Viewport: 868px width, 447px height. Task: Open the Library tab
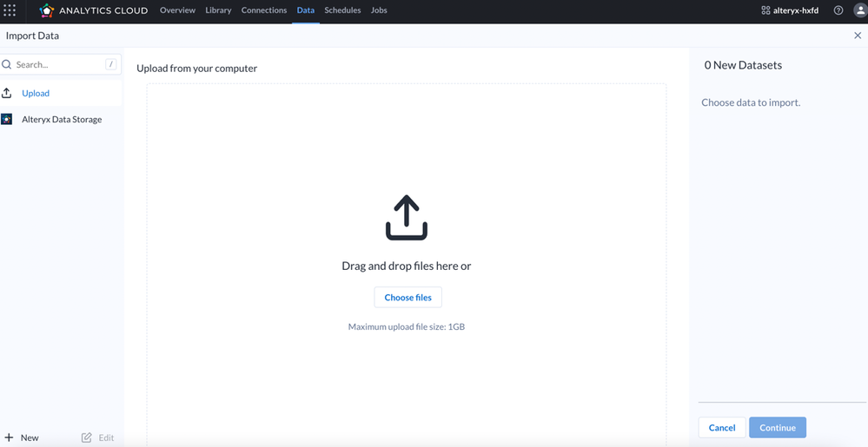click(x=218, y=10)
